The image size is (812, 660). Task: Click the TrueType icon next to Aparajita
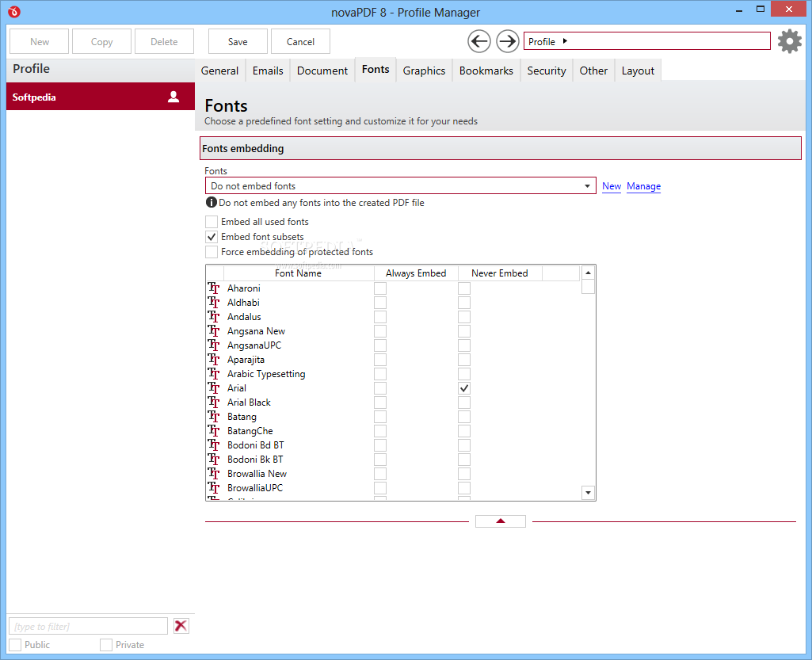point(214,360)
